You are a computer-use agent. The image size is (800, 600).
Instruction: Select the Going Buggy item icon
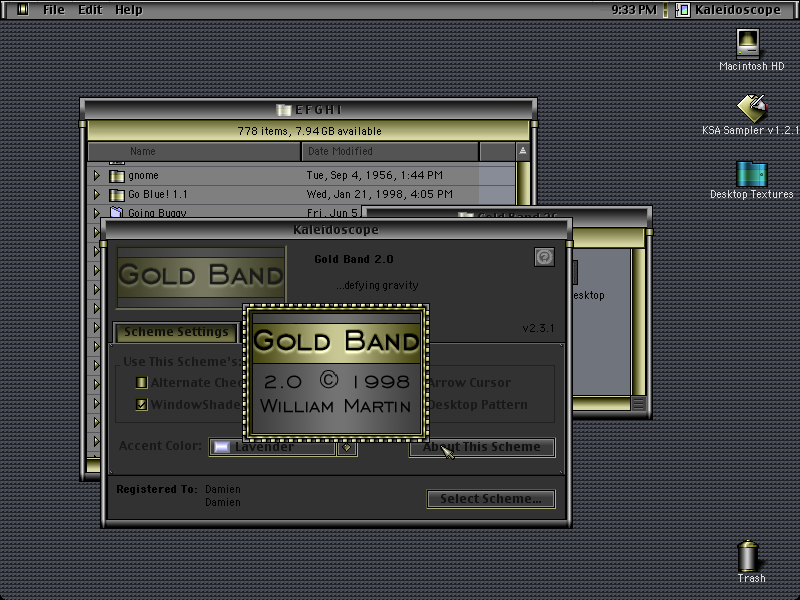(x=117, y=212)
